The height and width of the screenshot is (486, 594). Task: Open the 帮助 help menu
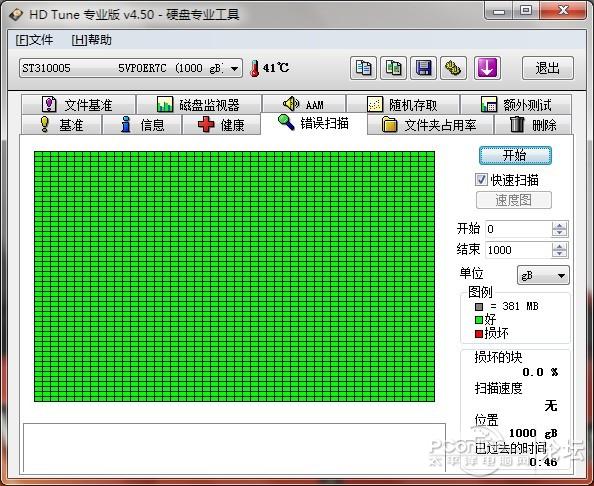(x=91, y=40)
